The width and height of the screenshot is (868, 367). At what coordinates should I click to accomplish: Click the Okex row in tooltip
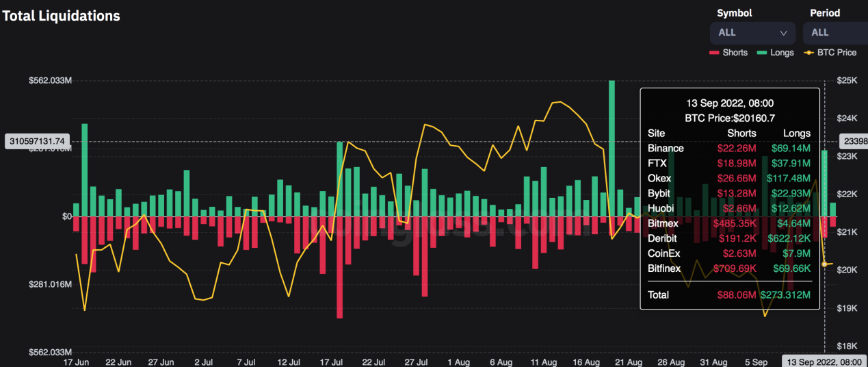(x=729, y=178)
